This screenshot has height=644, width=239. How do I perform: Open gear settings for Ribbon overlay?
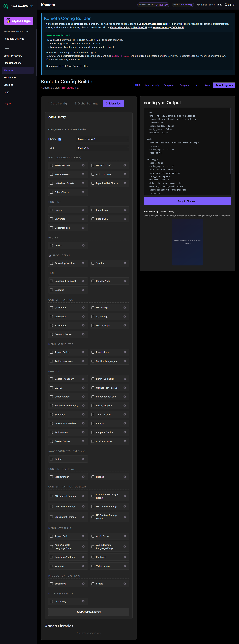point(83,459)
